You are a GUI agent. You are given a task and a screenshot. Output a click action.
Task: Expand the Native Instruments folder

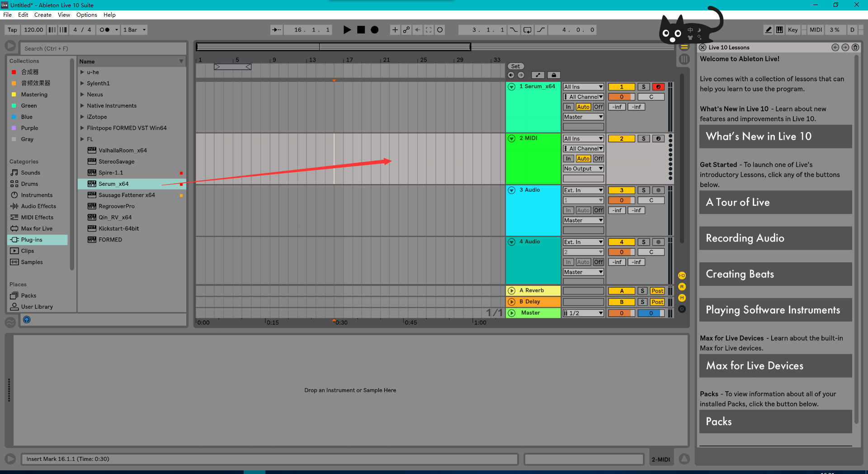click(x=82, y=105)
